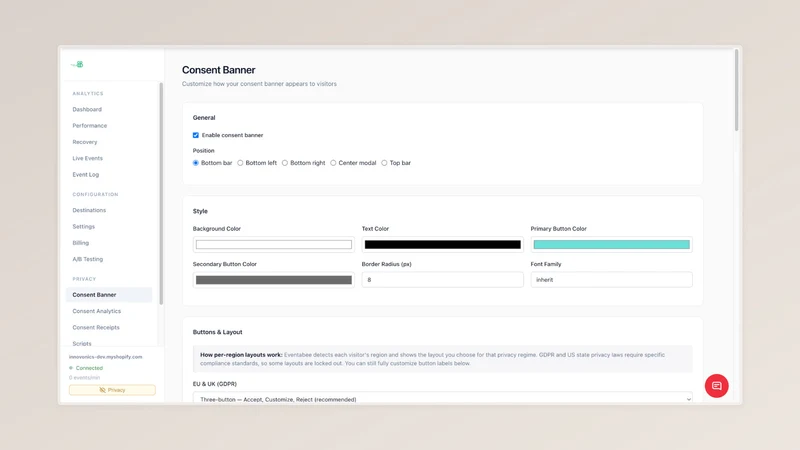This screenshot has width=800, height=450.
Task: Open Event Log page
Action: point(86,174)
